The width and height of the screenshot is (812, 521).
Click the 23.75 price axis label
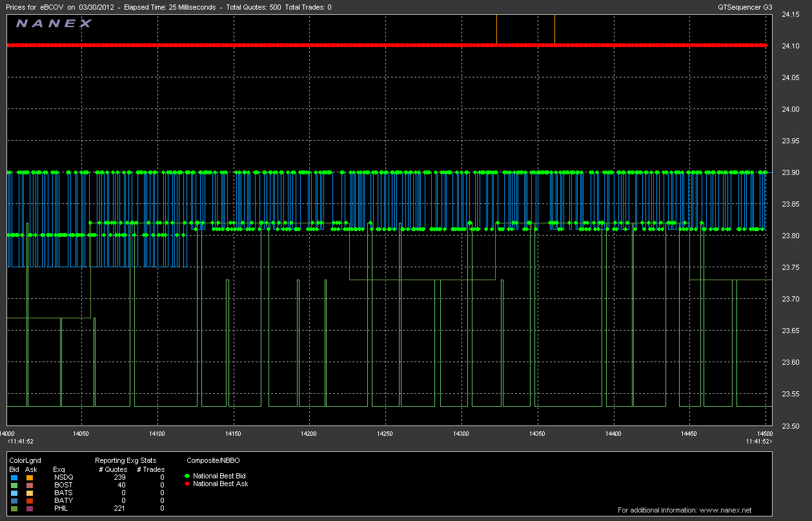[790, 267]
